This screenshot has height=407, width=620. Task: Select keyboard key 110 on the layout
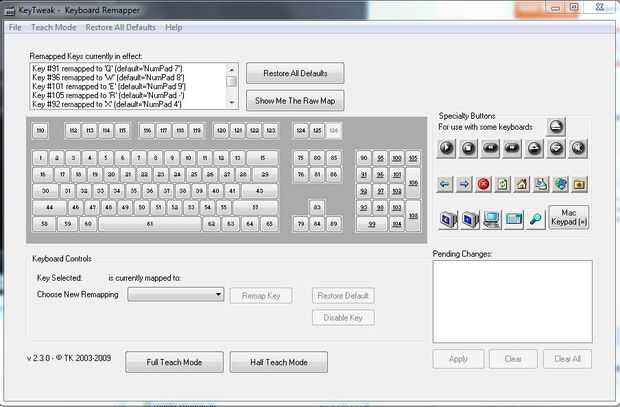[40, 131]
